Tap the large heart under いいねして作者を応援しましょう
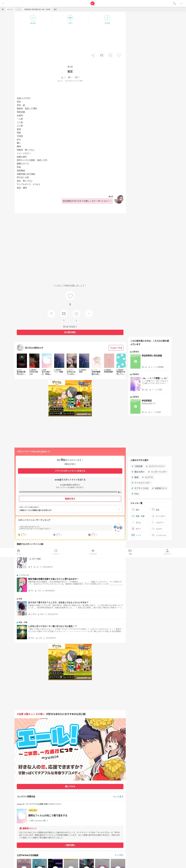 (70, 296)
